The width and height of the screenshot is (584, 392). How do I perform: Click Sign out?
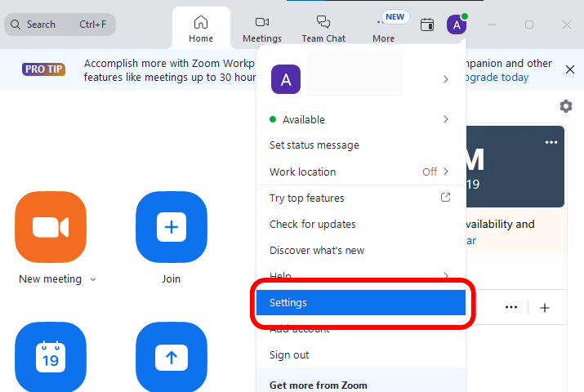click(x=289, y=354)
